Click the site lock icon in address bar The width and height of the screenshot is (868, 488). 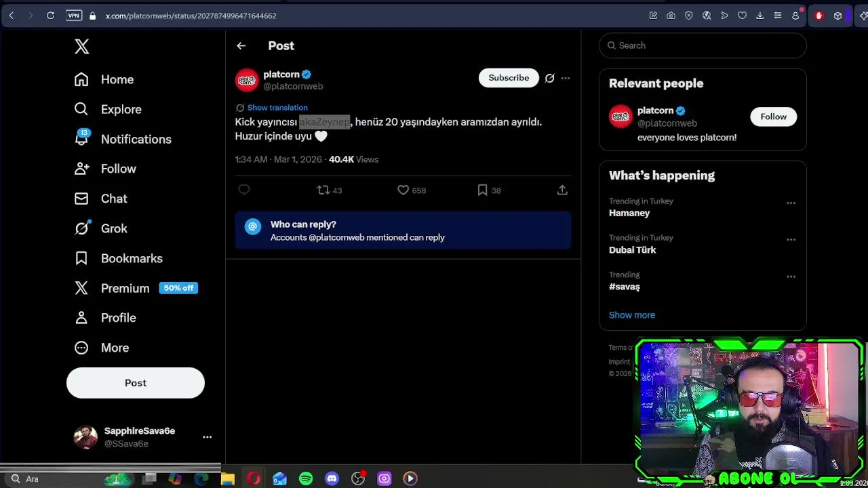click(93, 16)
